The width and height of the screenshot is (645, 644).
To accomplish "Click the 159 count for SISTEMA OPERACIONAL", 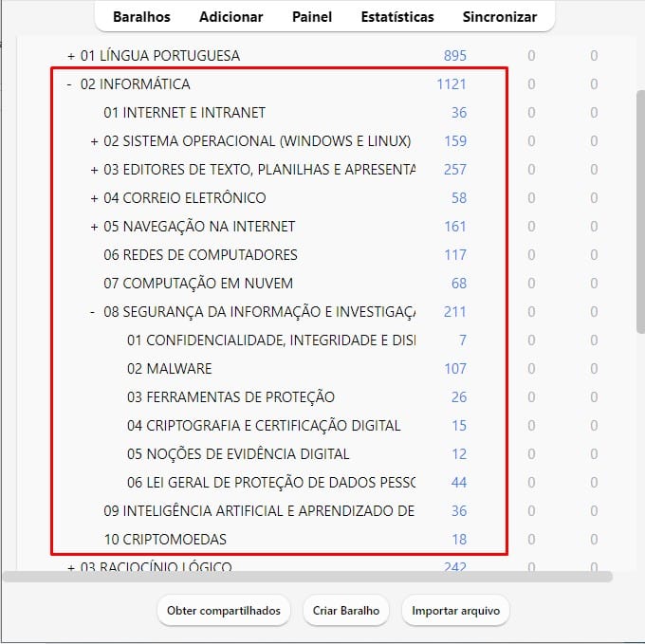I will (x=455, y=140).
